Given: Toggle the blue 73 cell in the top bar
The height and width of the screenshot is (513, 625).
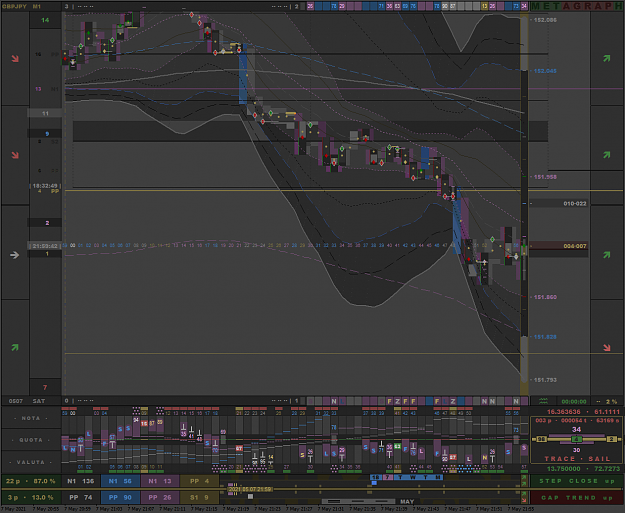Looking at the screenshot, I should pyautogui.click(x=516, y=6).
